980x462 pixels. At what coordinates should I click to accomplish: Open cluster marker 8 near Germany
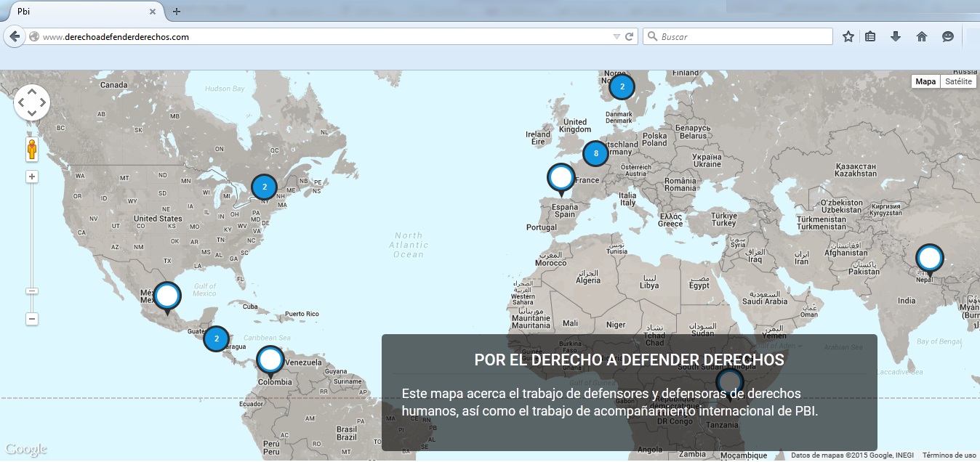click(x=595, y=153)
